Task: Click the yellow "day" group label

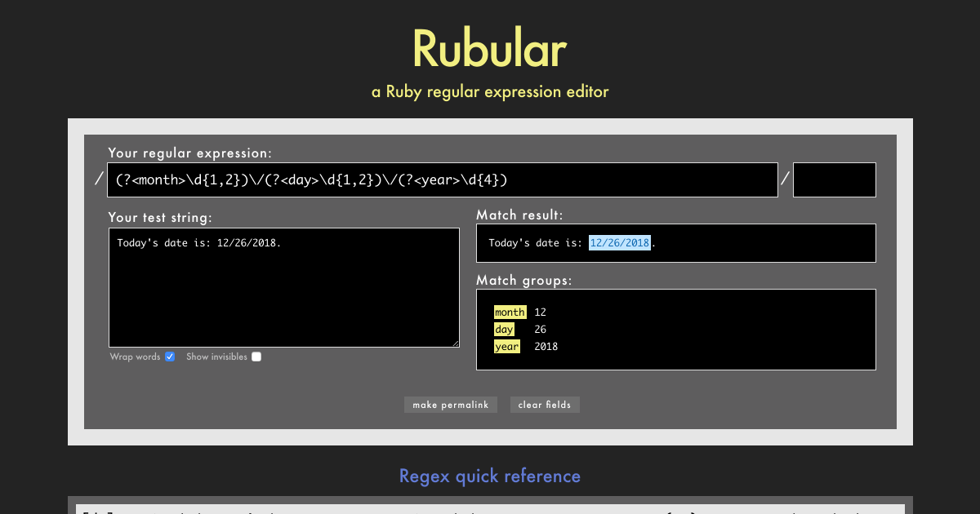Action: click(504, 329)
